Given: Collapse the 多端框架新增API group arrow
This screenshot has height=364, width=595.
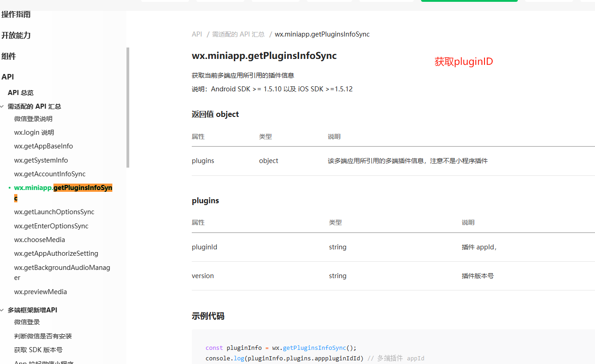Looking at the screenshot, I should coord(2,310).
